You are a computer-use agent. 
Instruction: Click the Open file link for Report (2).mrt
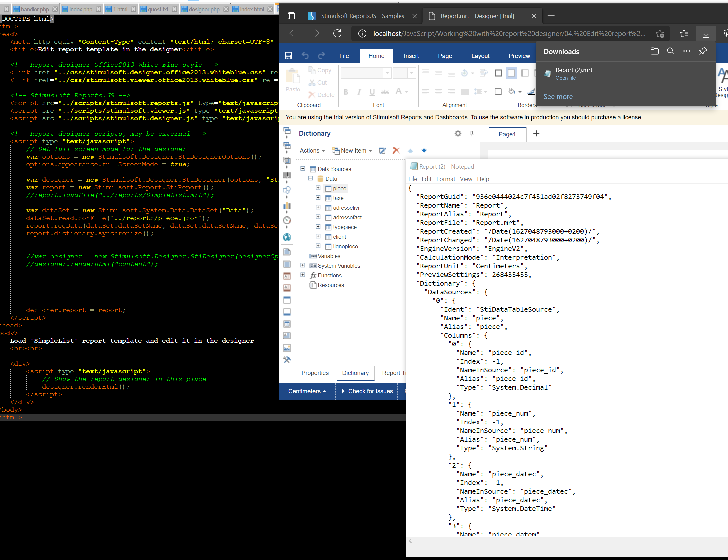[x=565, y=78]
